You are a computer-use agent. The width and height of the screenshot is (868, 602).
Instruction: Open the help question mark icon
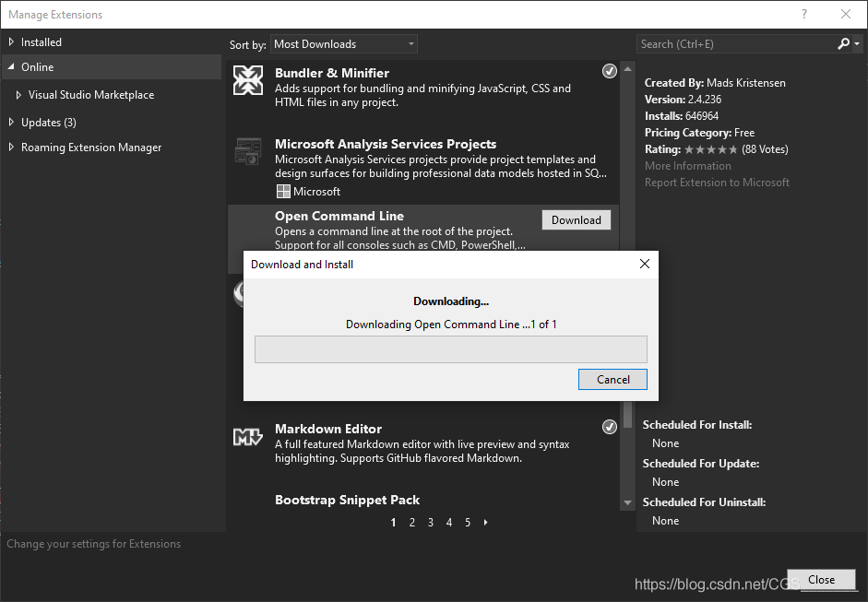click(803, 14)
